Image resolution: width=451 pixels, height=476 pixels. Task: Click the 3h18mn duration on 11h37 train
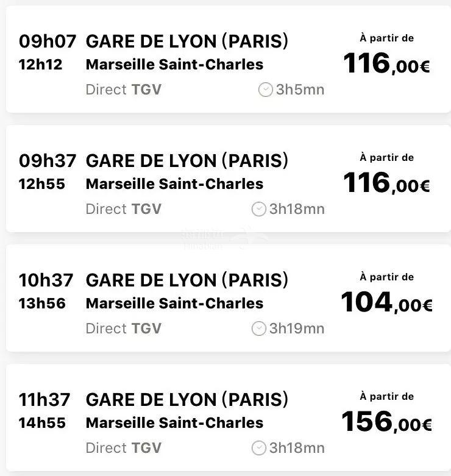(297, 448)
